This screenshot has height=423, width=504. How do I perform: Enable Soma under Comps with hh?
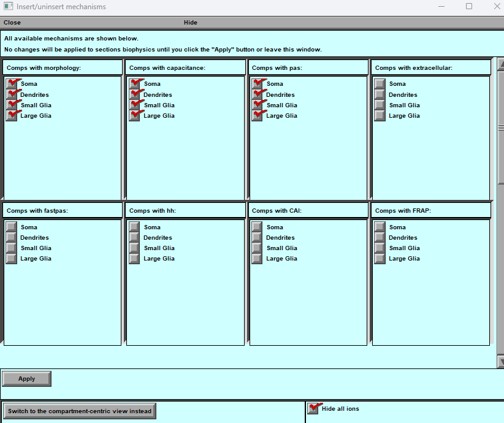134,227
